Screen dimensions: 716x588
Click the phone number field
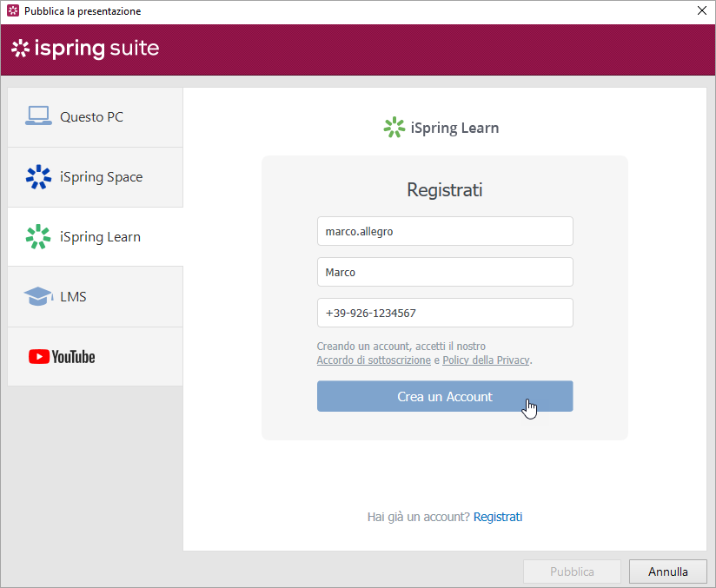click(445, 313)
